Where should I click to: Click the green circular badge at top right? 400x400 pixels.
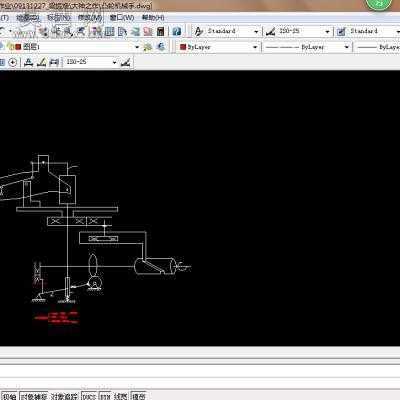click(379, 4)
